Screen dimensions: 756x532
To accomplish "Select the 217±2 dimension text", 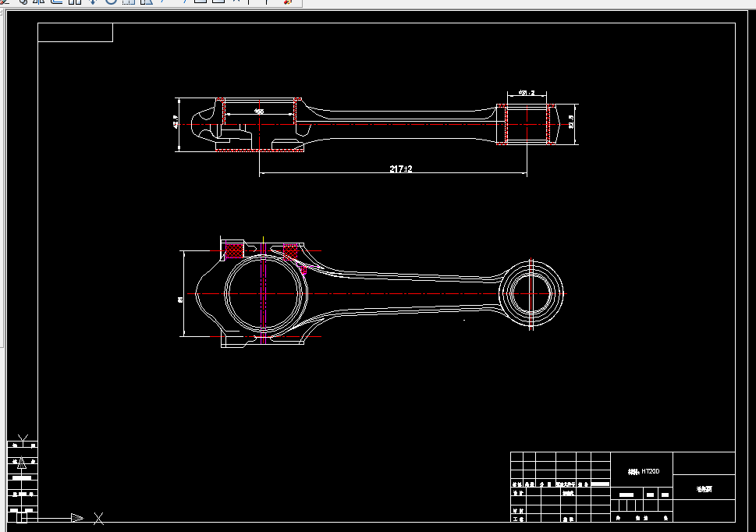I will tap(401, 168).
